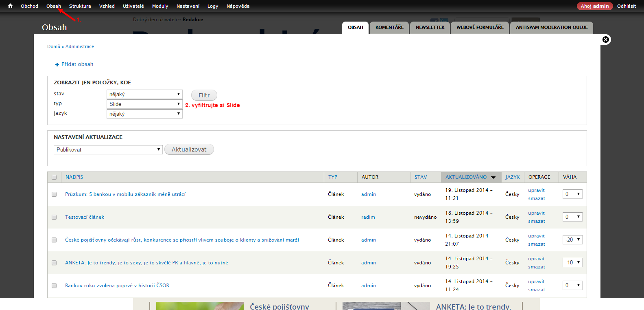Open the Obchod admin menu
644x310 pixels.
tap(29, 6)
